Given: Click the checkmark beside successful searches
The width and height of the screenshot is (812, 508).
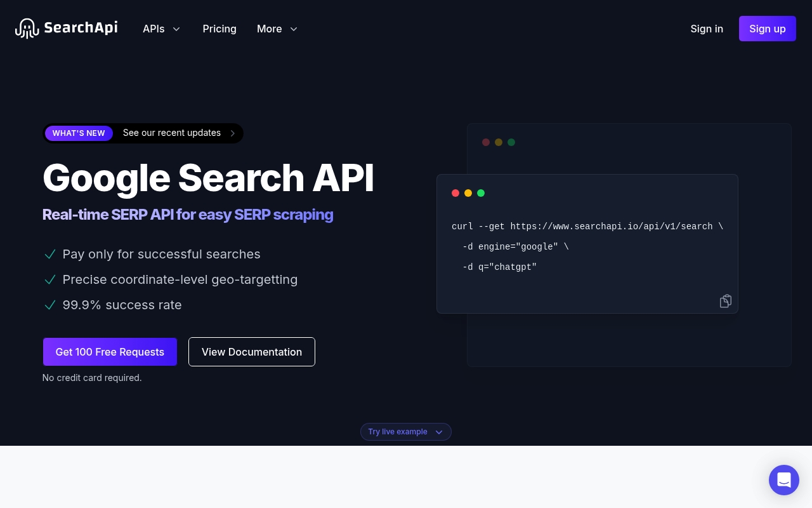Looking at the screenshot, I should 50,255.
